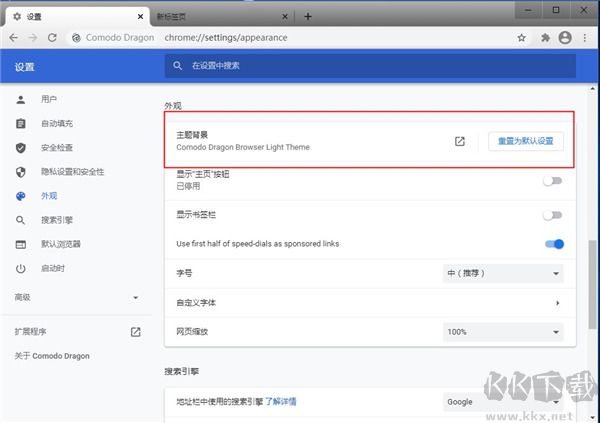The height and width of the screenshot is (423, 600).
Task: Go back with the browser back arrow
Action: [13, 38]
